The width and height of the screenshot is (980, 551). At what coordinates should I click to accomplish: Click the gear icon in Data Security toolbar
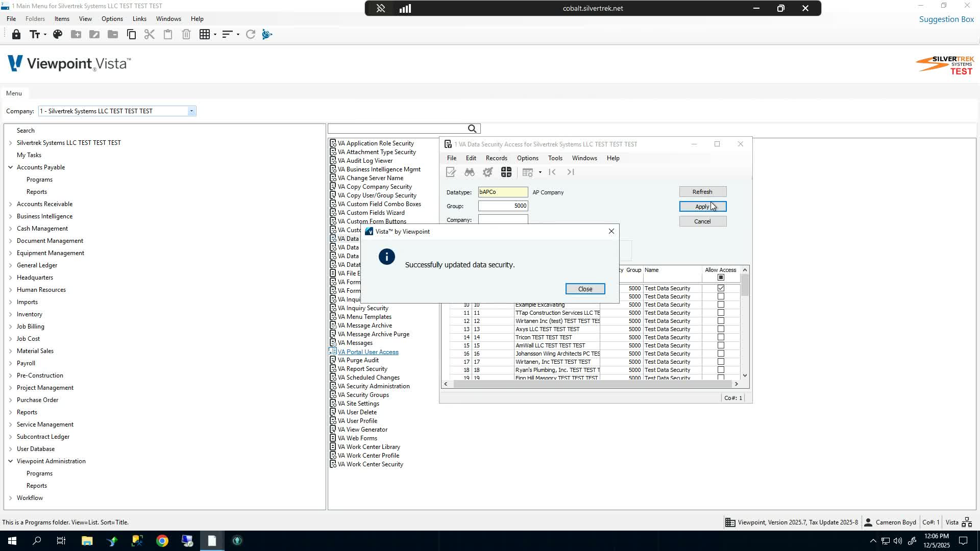tap(488, 172)
